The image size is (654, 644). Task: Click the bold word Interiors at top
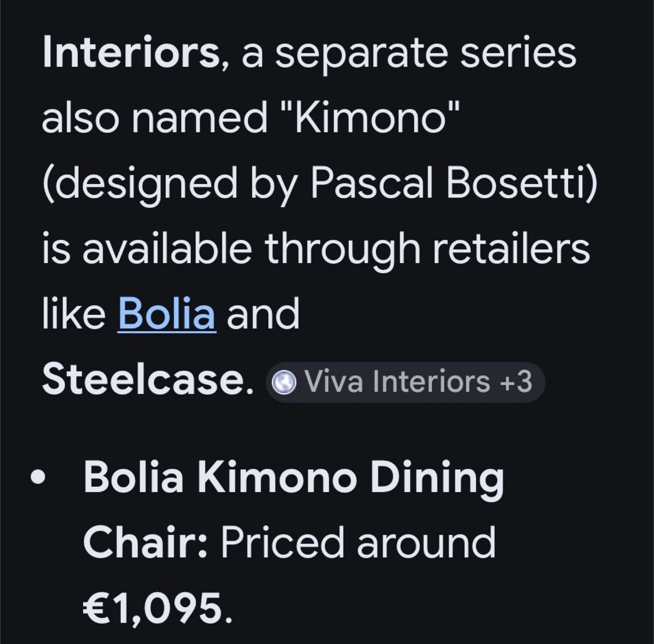coord(131,53)
